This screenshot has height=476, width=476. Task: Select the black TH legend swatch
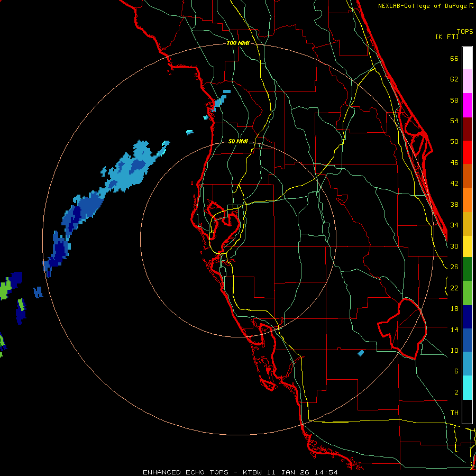click(467, 411)
